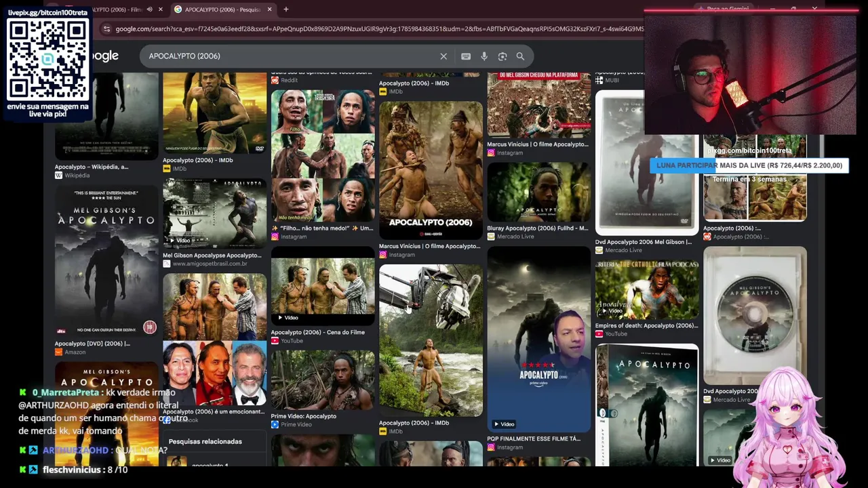
Task: Focus the search field containing 'APOCALYPTO (2006)'
Action: tap(292, 56)
